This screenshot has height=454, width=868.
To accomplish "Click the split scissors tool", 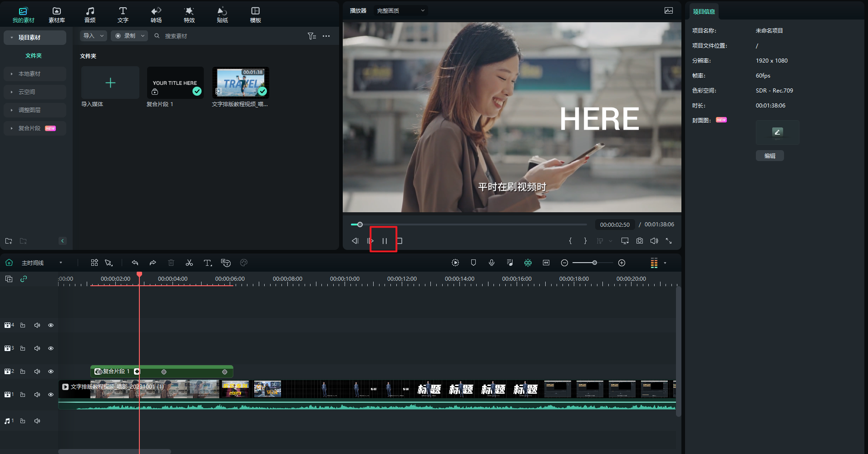I will coord(189,263).
